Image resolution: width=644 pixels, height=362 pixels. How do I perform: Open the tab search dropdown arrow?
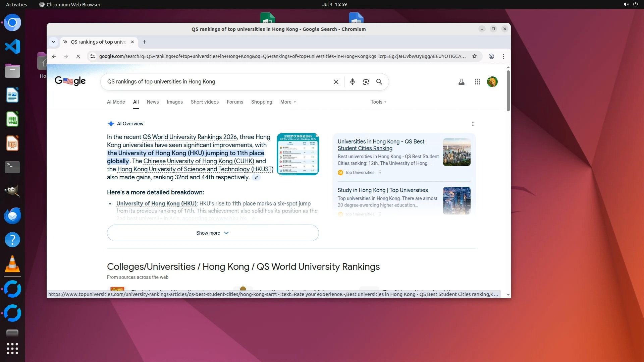53,42
